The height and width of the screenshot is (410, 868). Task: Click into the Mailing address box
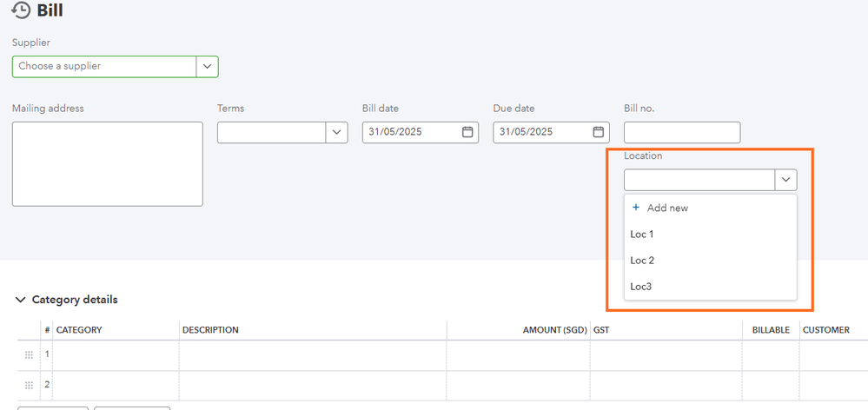tap(107, 163)
